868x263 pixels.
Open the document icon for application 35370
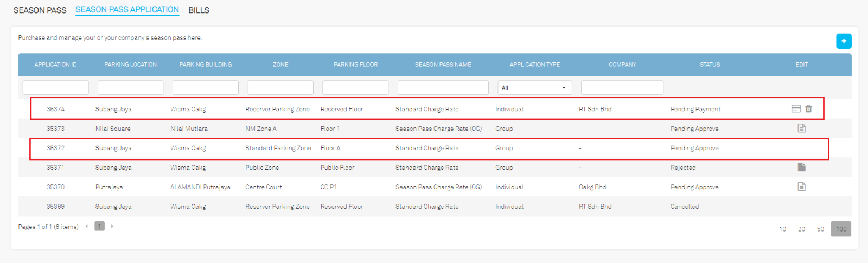(801, 187)
